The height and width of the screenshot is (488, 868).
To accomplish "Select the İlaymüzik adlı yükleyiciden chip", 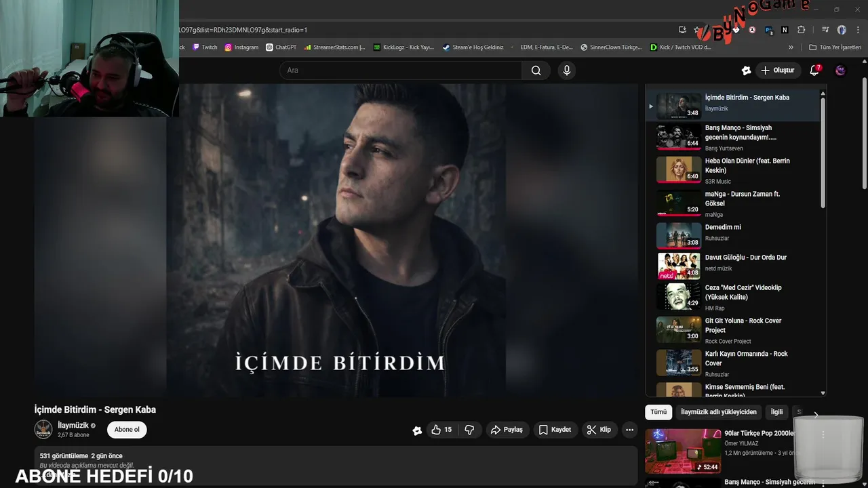I will pos(718,412).
